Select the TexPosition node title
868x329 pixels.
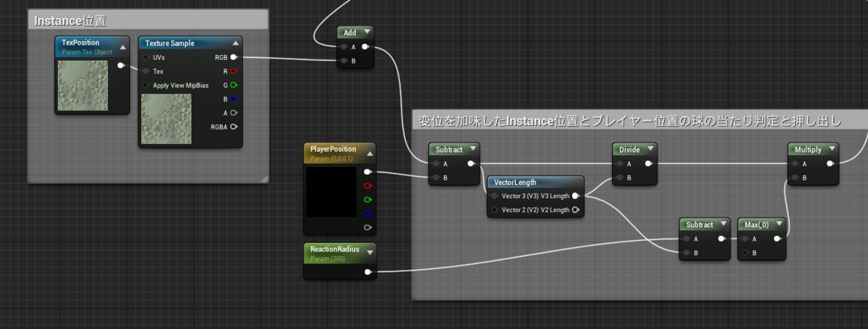coord(81,43)
